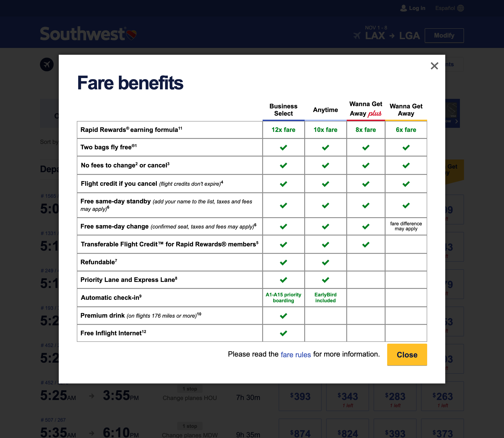Click the blue Business Select column color bar
The width and height of the screenshot is (504, 438).
tap(283, 121)
